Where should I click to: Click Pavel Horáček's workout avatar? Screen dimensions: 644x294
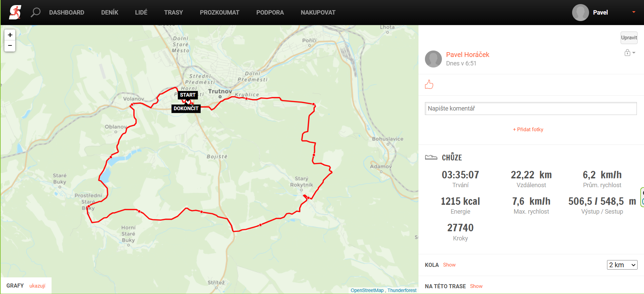tap(433, 59)
